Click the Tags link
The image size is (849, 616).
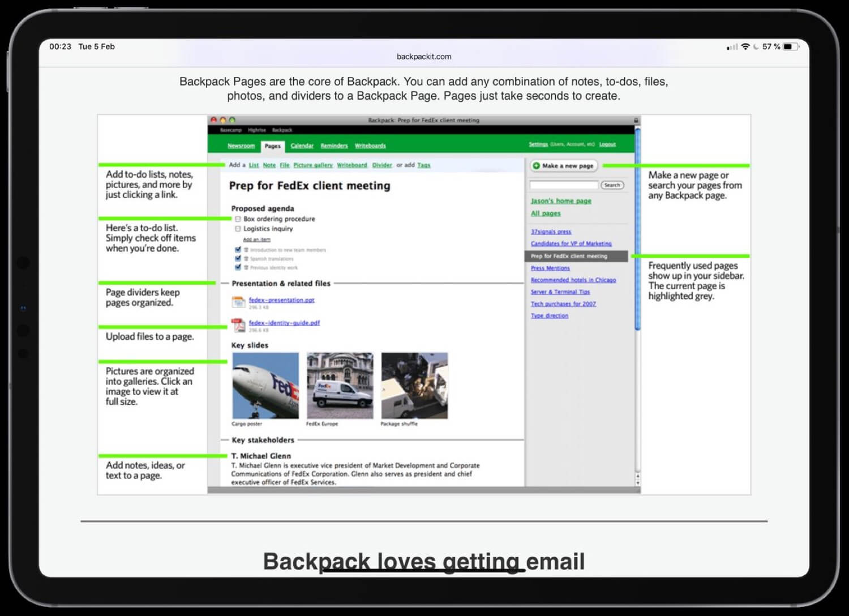[424, 165]
